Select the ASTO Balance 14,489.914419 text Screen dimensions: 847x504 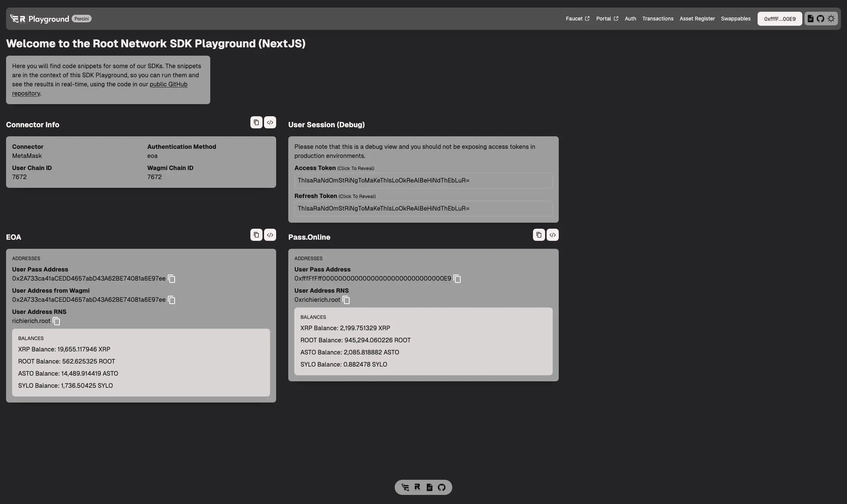click(68, 373)
